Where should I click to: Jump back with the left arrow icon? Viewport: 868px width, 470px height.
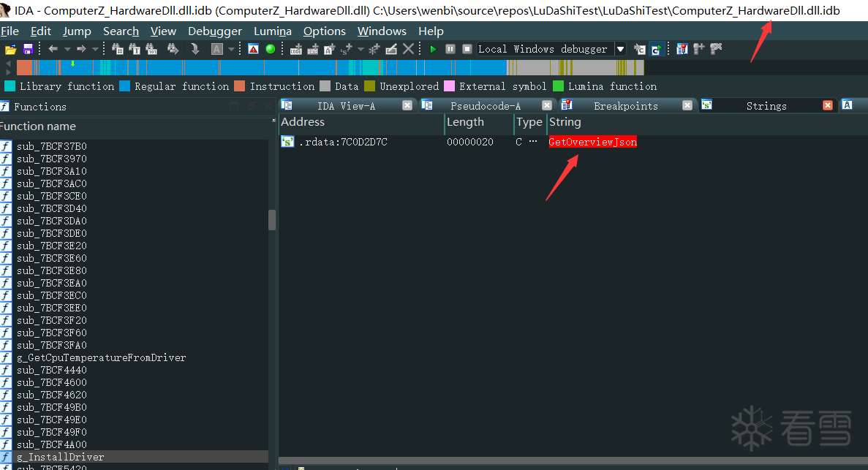[53, 49]
